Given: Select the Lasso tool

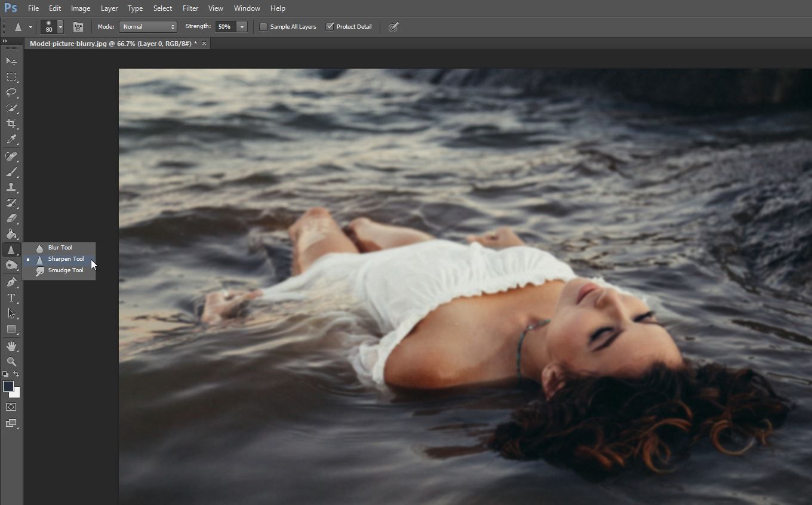Looking at the screenshot, I should click(11, 93).
